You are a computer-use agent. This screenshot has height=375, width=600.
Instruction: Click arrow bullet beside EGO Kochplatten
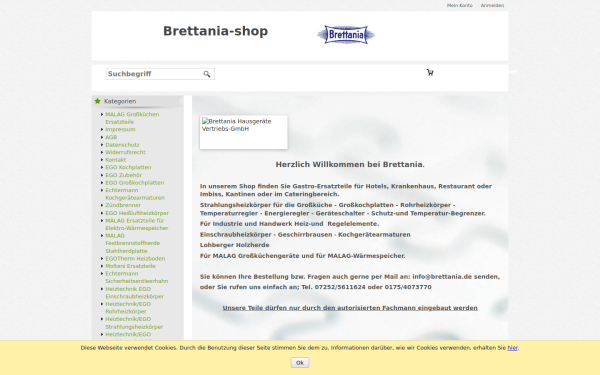click(102, 167)
